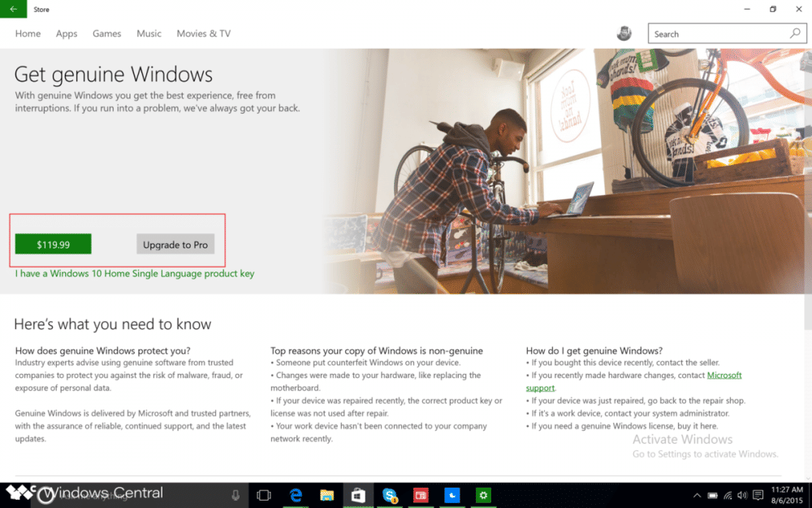
Task: Switch to the Apps section
Action: 67,33
